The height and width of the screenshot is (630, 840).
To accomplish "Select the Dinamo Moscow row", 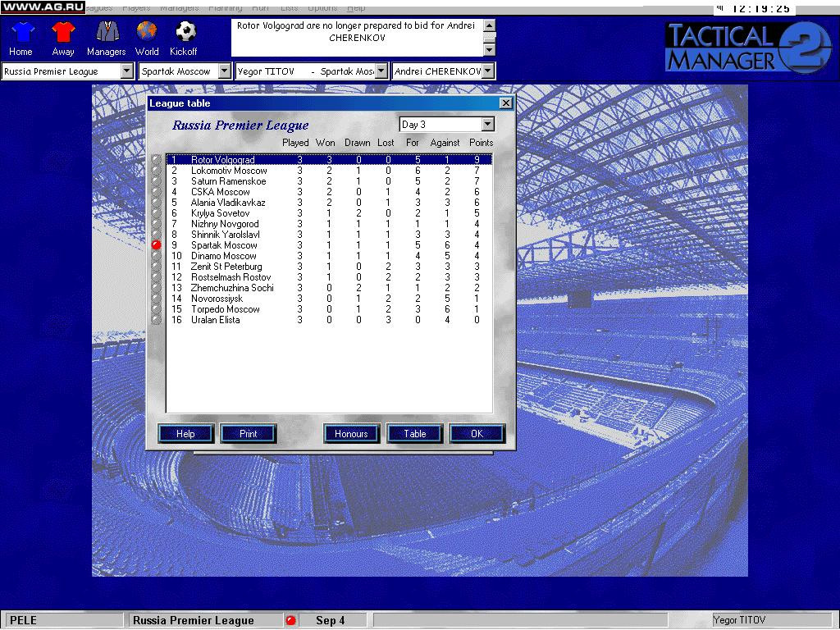I will [x=329, y=256].
